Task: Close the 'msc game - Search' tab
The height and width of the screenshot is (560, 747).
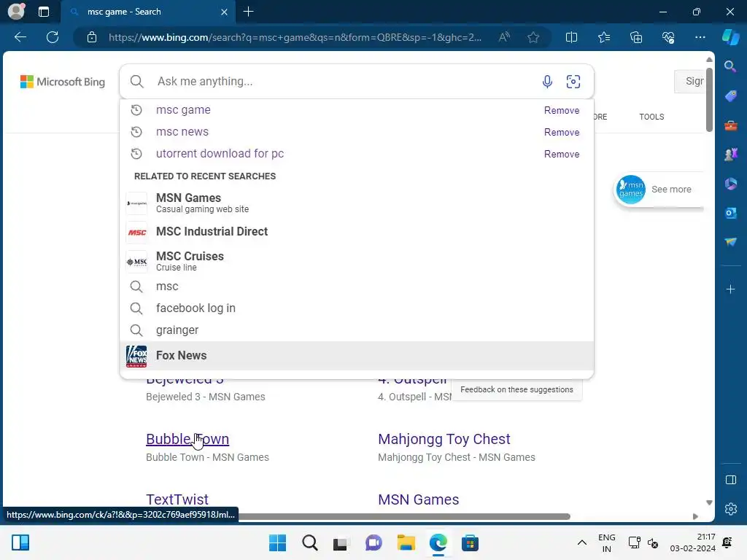Action: click(224, 12)
